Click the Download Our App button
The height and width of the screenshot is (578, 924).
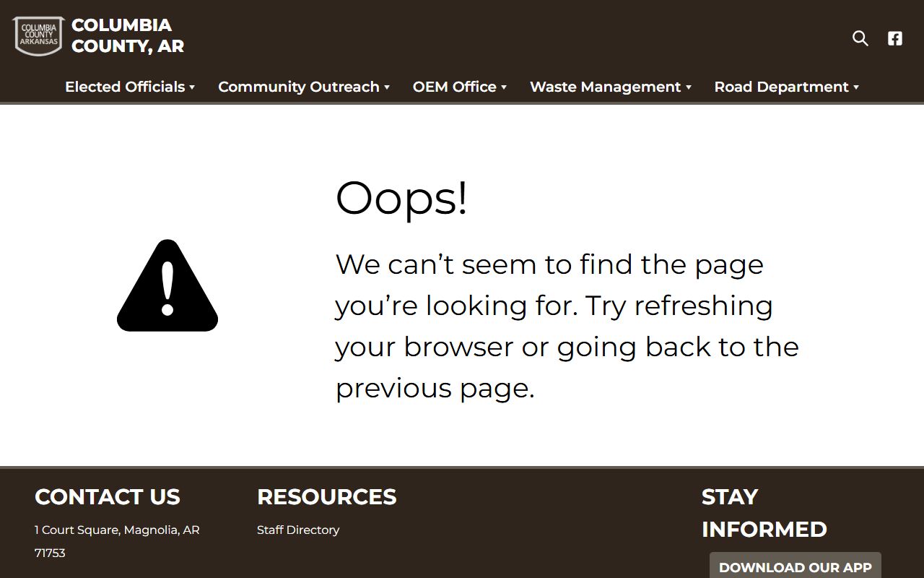coord(796,566)
